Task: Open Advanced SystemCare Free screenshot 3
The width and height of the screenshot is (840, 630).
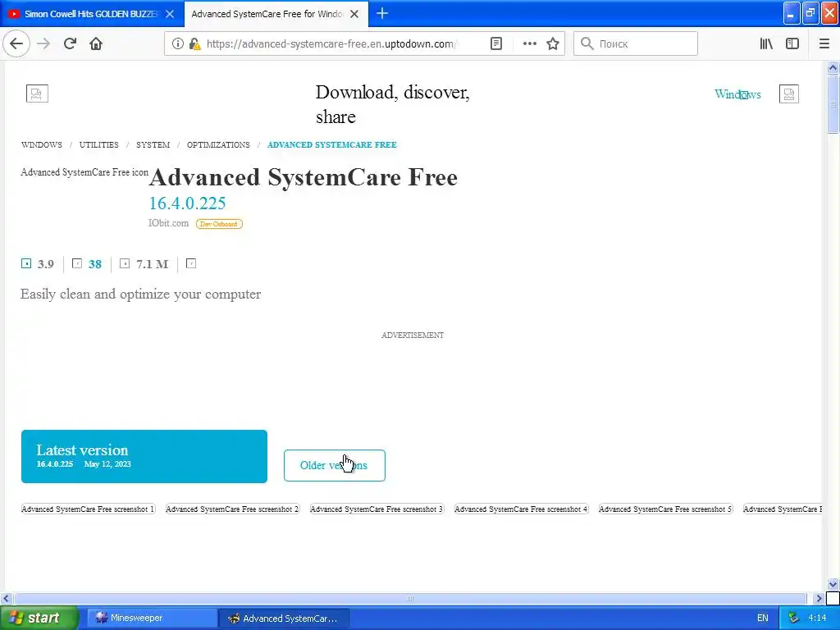Action: [x=377, y=509]
